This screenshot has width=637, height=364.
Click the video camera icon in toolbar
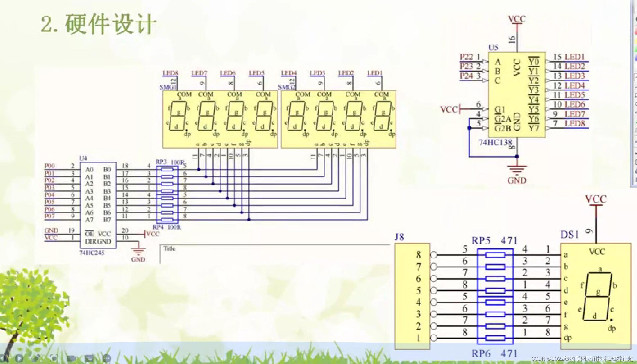point(72,358)
